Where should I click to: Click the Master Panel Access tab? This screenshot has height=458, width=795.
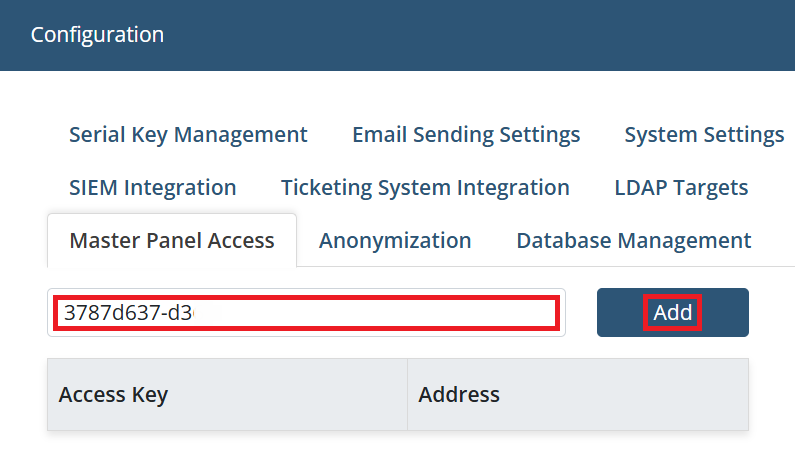coord(172,240)
